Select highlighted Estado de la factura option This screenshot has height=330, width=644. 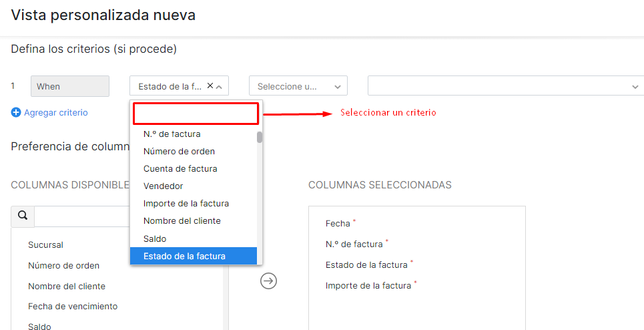pos(184,256)
